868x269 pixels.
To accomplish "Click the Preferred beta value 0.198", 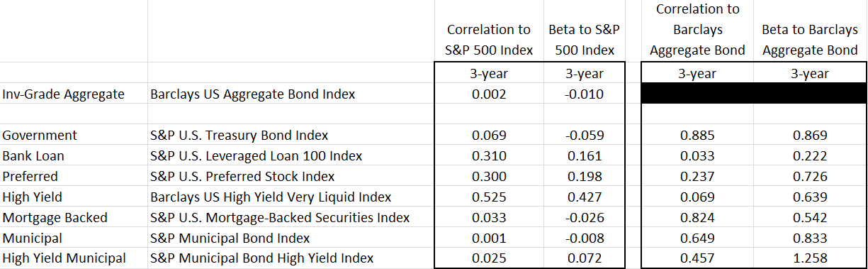I will (584, 176).
